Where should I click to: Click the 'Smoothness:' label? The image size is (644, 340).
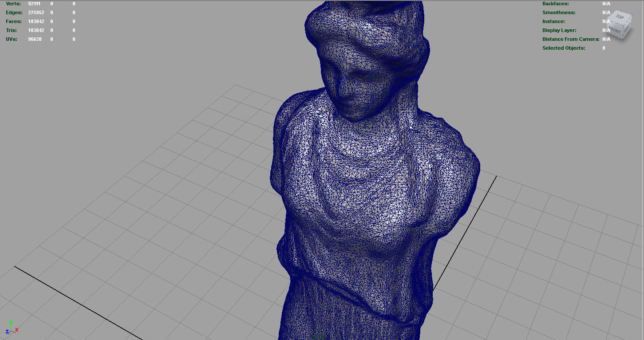click(559, 12)
